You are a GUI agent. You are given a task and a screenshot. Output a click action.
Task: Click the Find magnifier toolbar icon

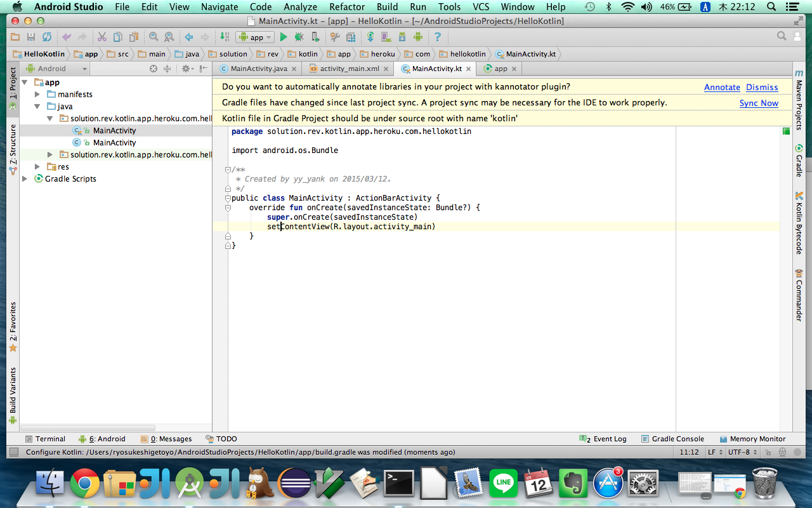[x=154, y=37]
